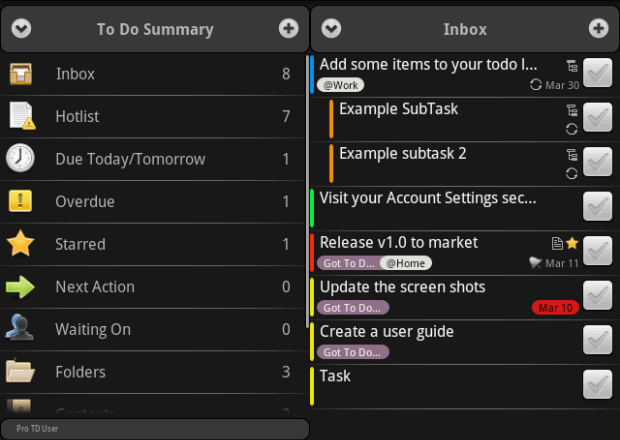Open the Hotlist entry

click(x=153, y=117)
